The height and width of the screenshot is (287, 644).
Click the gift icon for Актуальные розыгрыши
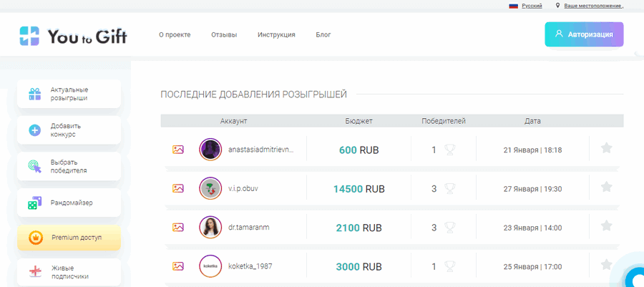35,94
